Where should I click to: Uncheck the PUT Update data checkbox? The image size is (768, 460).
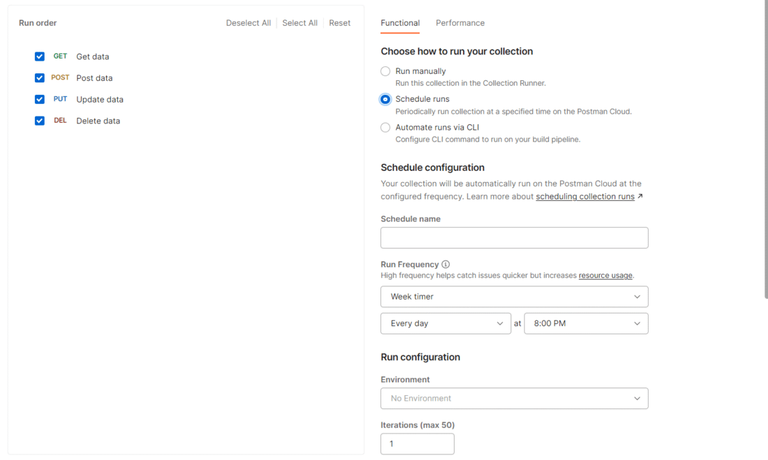point(40,100)
